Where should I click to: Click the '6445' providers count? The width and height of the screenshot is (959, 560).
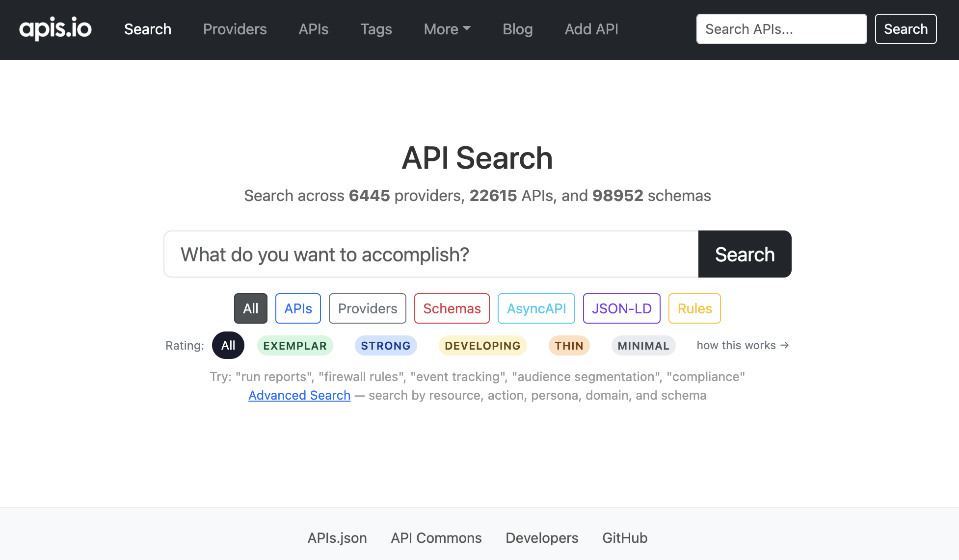click(x=369, y=196)
